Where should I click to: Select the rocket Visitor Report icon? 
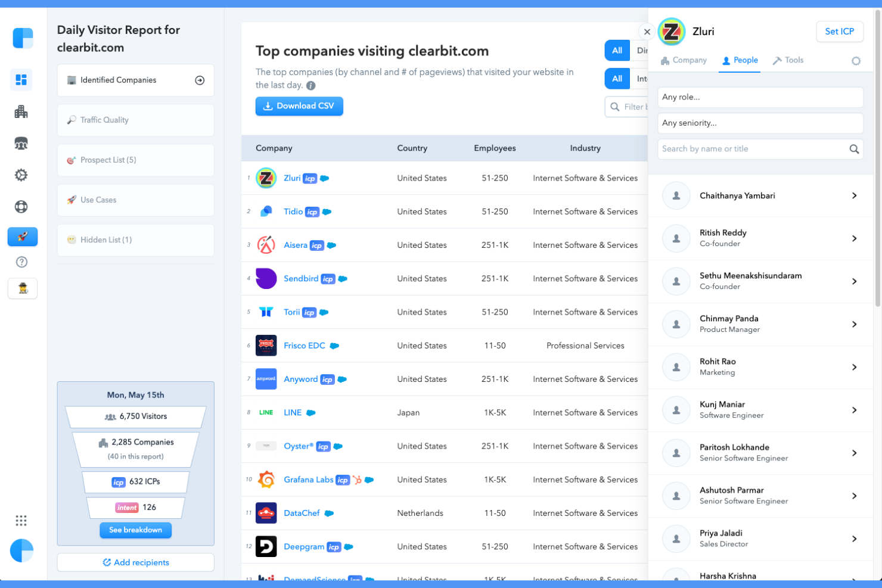coord(22,237)
